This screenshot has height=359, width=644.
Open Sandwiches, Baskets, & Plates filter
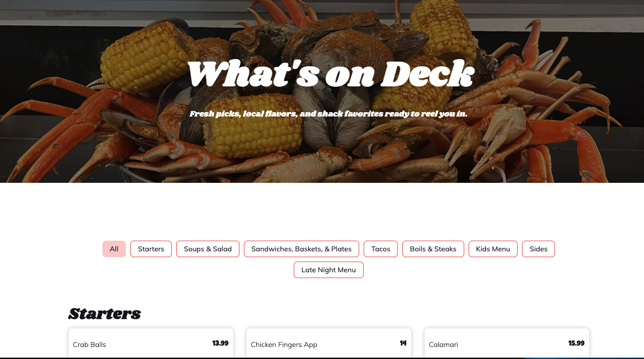tap(301, 249)
